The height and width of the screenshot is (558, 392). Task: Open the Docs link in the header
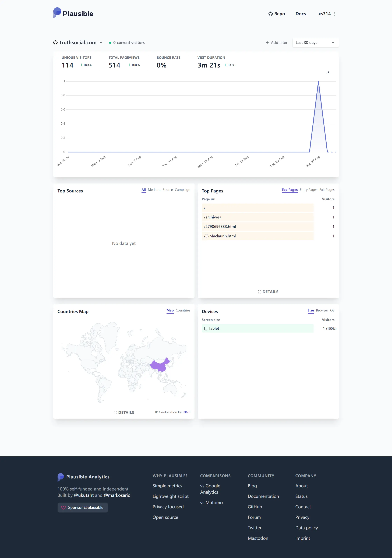[301, 14]
